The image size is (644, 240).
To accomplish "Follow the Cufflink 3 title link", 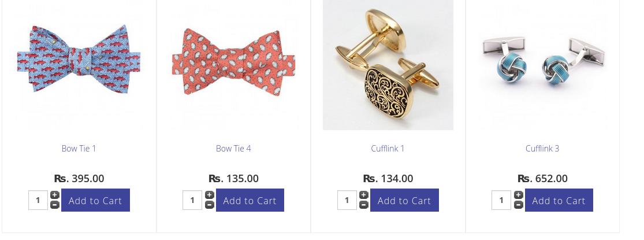I will coord(542,149).
